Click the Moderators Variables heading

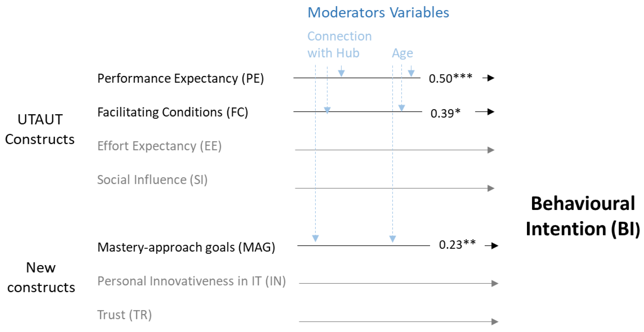tap(378, 13)
